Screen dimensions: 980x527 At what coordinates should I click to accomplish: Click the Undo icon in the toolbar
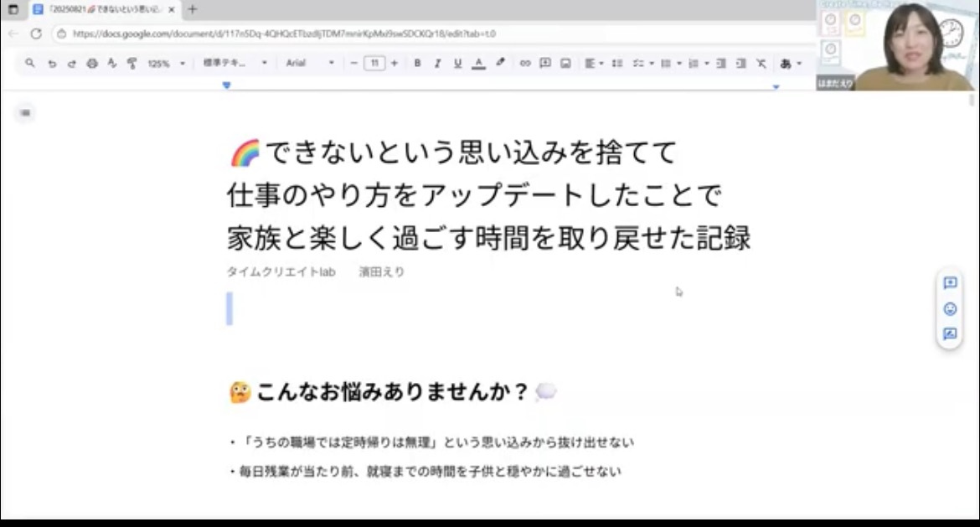point(52,64)
